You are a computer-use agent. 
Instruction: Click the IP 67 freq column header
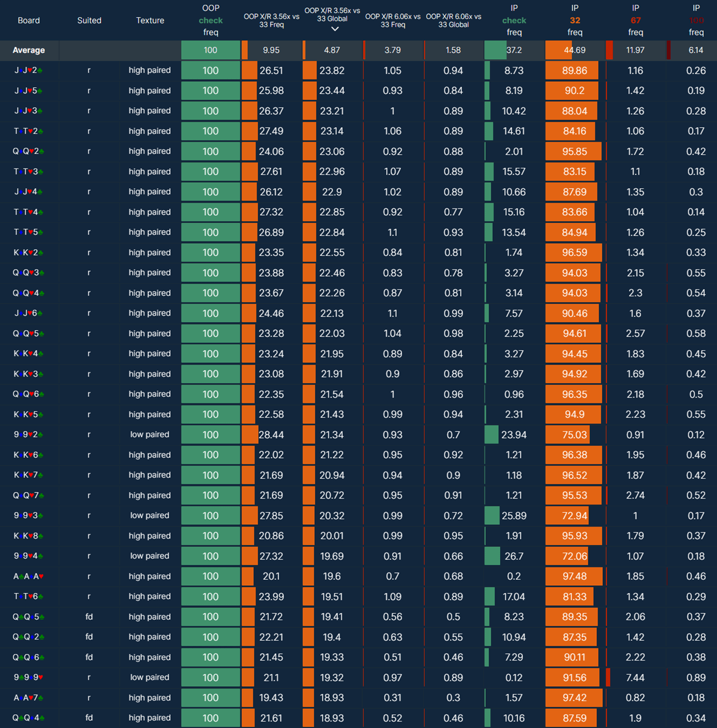(x=636, y=20)
